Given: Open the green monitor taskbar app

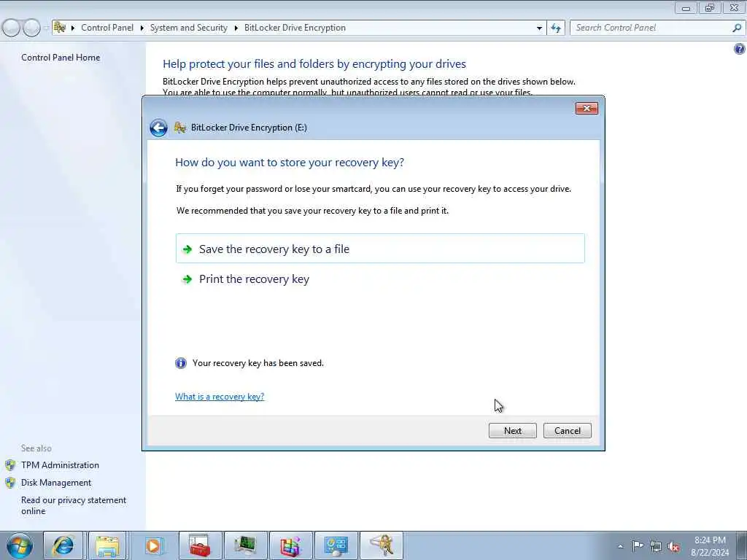Looking at the screenshot, I should (245, 545).
